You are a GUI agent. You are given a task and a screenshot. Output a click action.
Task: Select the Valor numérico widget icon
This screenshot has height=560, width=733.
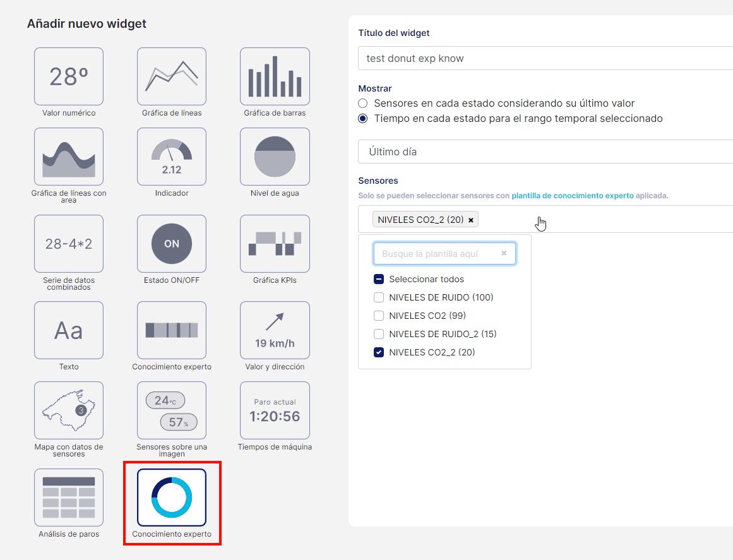pos(69,76)
